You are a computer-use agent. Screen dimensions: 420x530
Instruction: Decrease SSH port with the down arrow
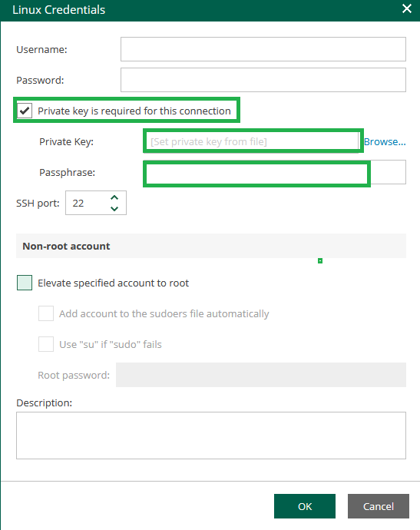[x=114, y=209]
